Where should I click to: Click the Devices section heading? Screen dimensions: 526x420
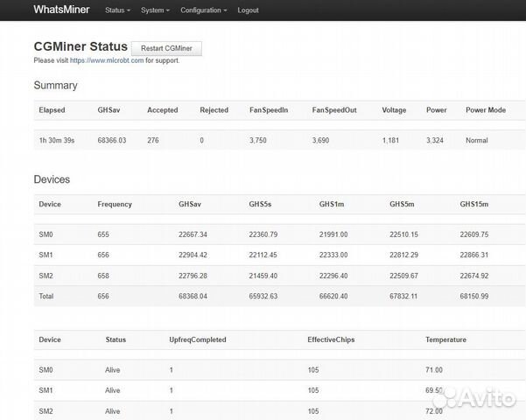pyautogui.click(x=52, y=179)
